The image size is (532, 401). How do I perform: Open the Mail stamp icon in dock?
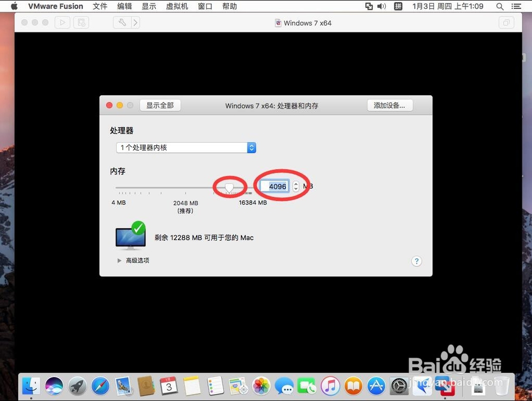click(x=123, y=386)
